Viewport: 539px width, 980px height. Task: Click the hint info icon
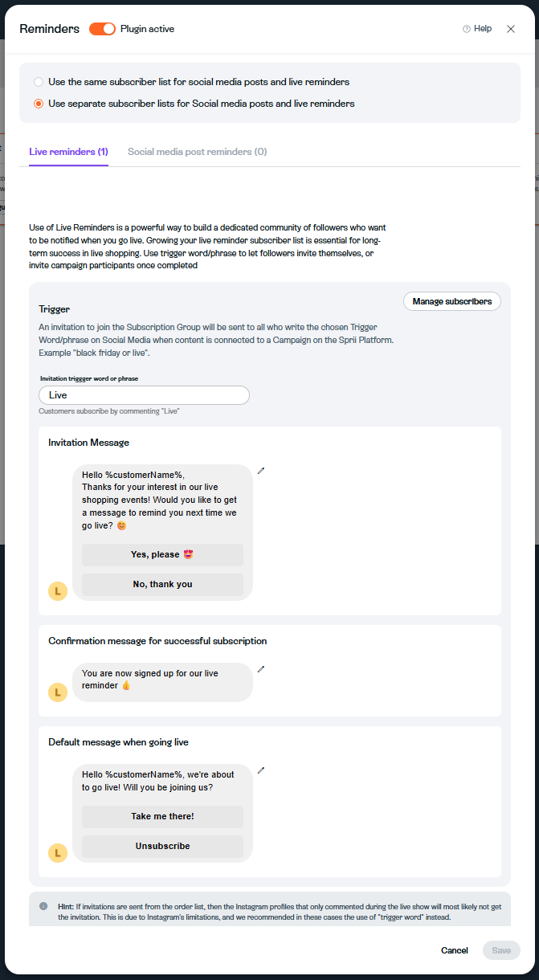(43, 906)
